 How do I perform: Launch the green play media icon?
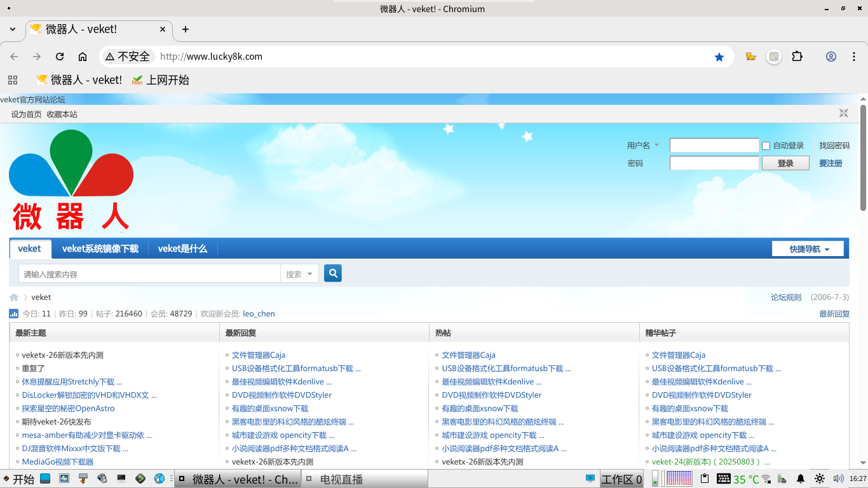140,478
